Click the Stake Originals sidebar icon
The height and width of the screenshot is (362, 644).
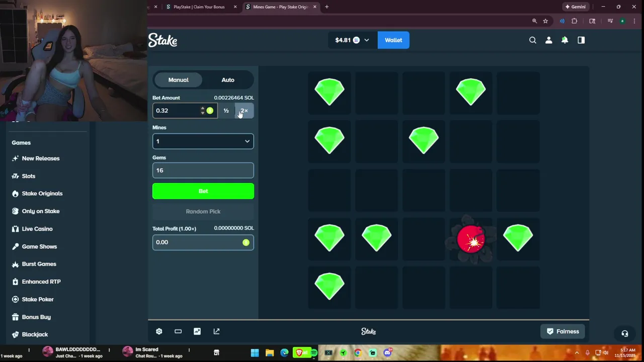point(15,194)
